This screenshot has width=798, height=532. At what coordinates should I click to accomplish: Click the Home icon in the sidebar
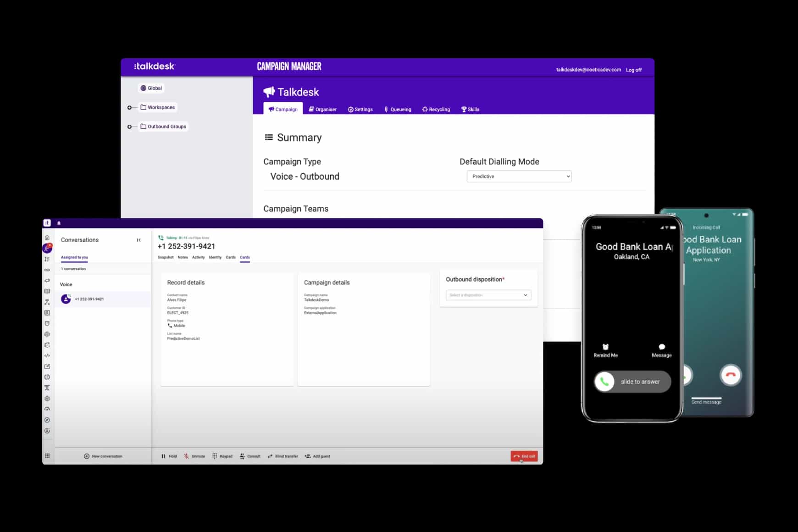tap(47, 238)
